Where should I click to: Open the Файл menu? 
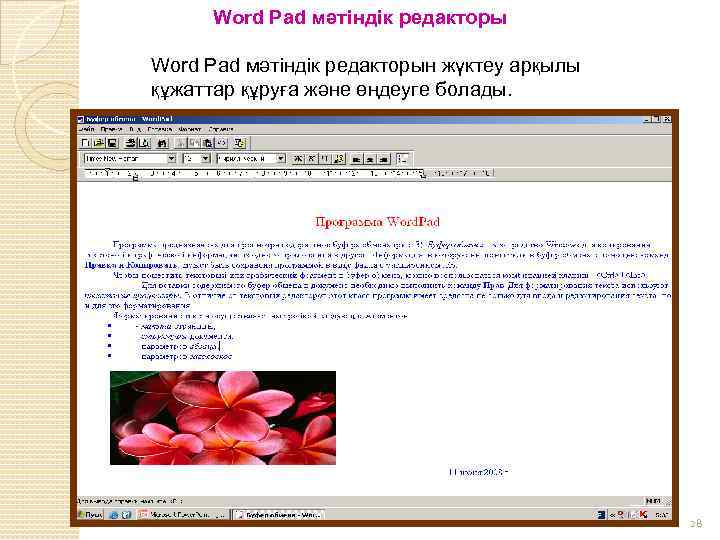(x=86, y=129)
